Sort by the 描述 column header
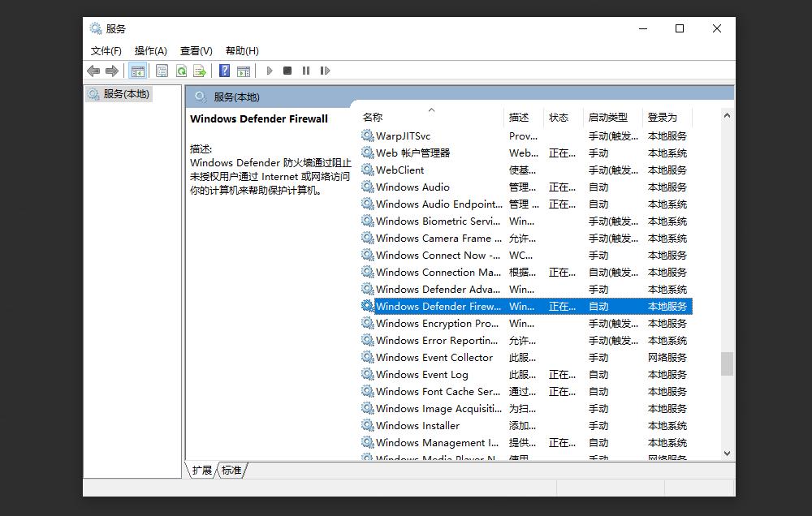The image size is (812, 516). [523, 117]
